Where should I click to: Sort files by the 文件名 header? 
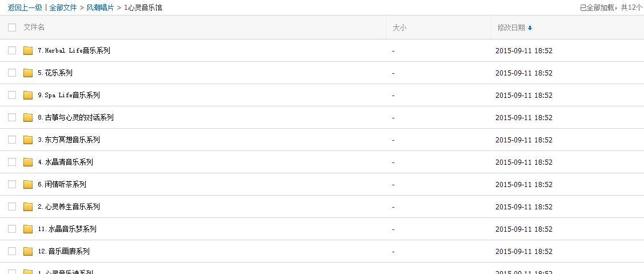click(x=34, y=27)
